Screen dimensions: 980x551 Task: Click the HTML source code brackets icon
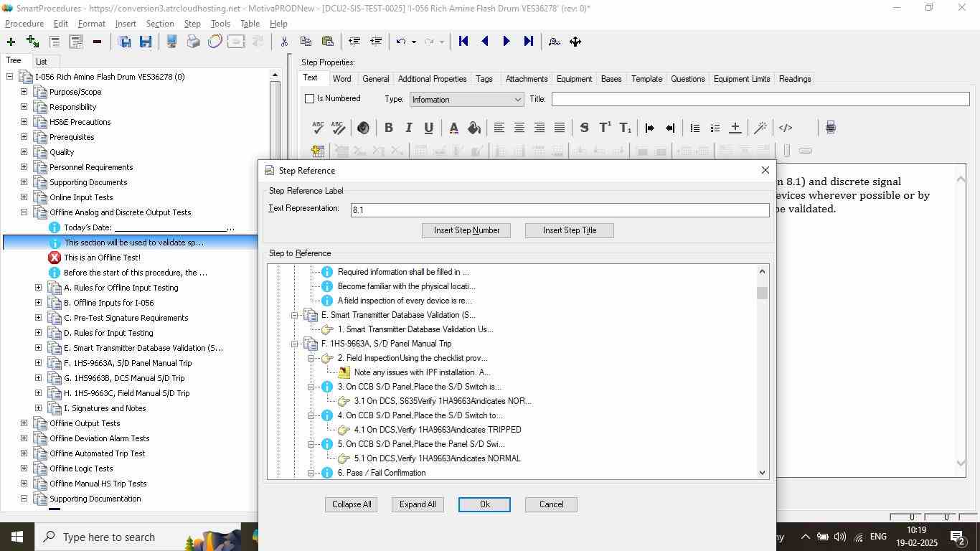[x=786, y=128]
